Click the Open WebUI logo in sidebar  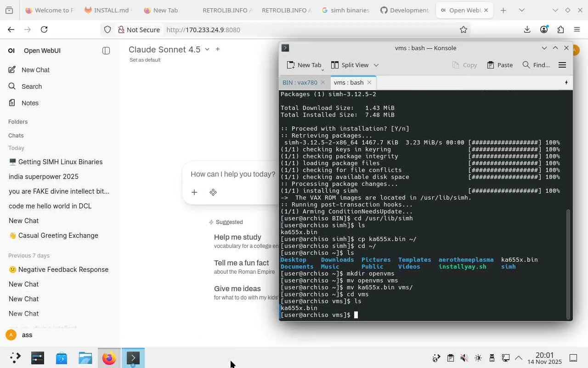pyautogui.click(x=11, y=51)
